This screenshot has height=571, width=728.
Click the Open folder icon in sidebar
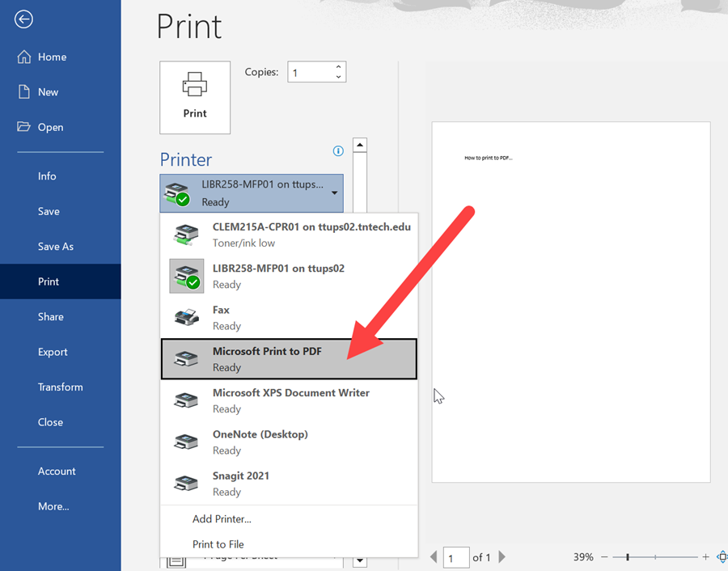(23, 126)
